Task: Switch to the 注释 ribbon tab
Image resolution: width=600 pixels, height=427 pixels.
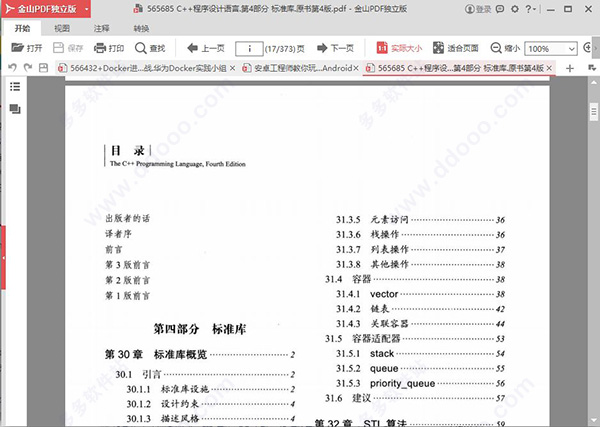Action: [101, 28]
